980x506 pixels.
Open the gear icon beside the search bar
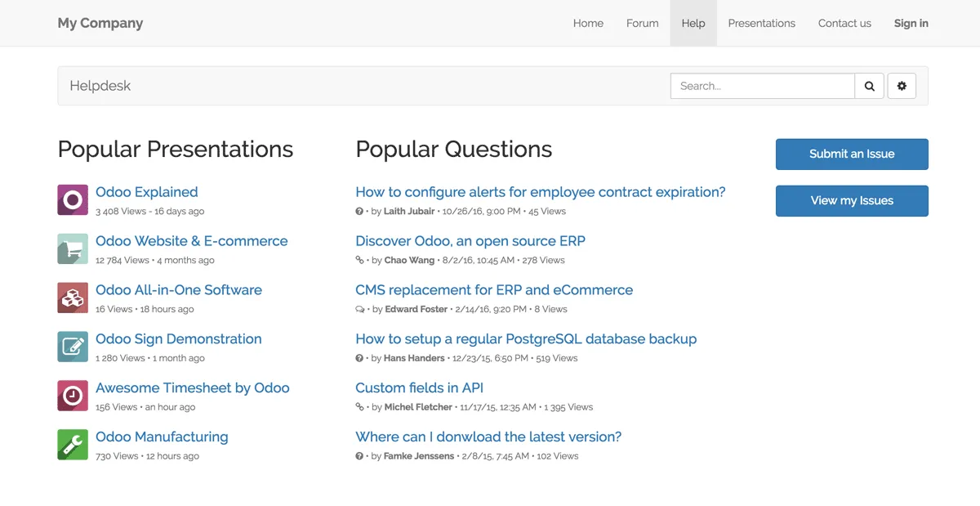point(902,85)
